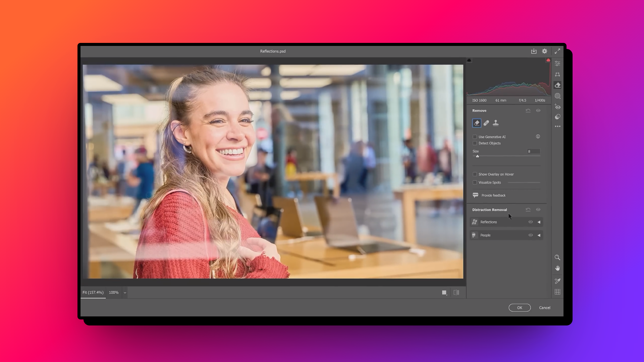Check the Detect Objects option

pos(475,143)
